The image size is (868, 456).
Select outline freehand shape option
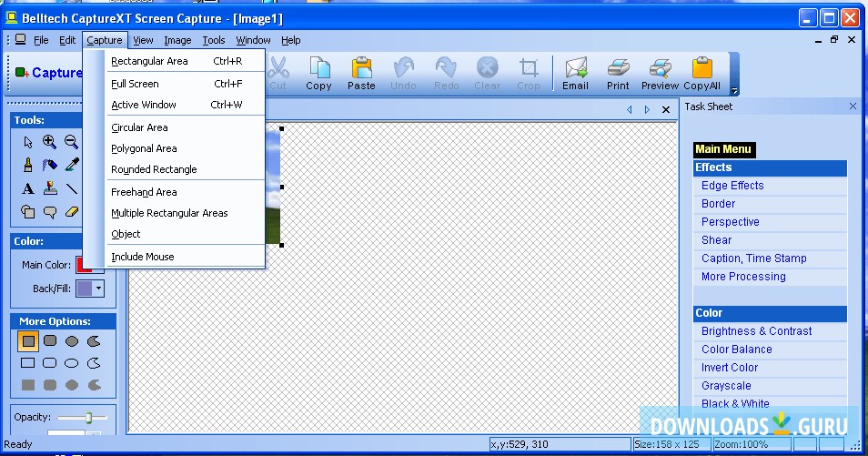click(94, 363)
